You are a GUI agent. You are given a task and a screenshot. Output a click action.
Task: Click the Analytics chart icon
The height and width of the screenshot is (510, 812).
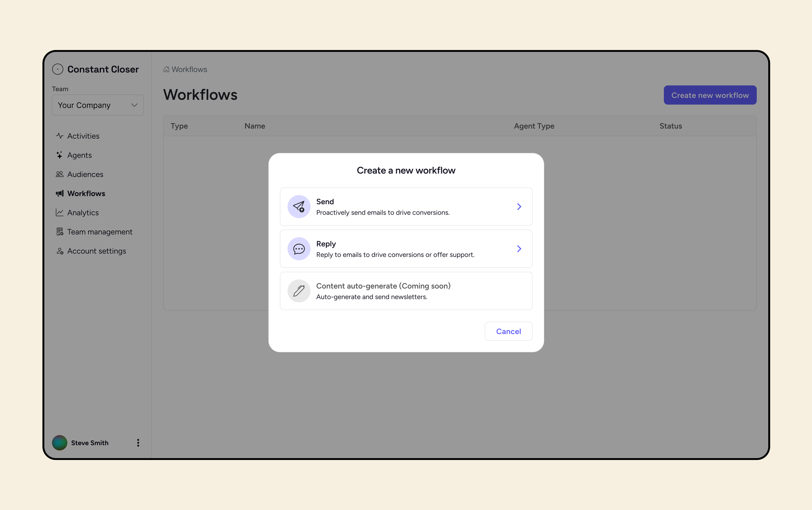[60, 213]
